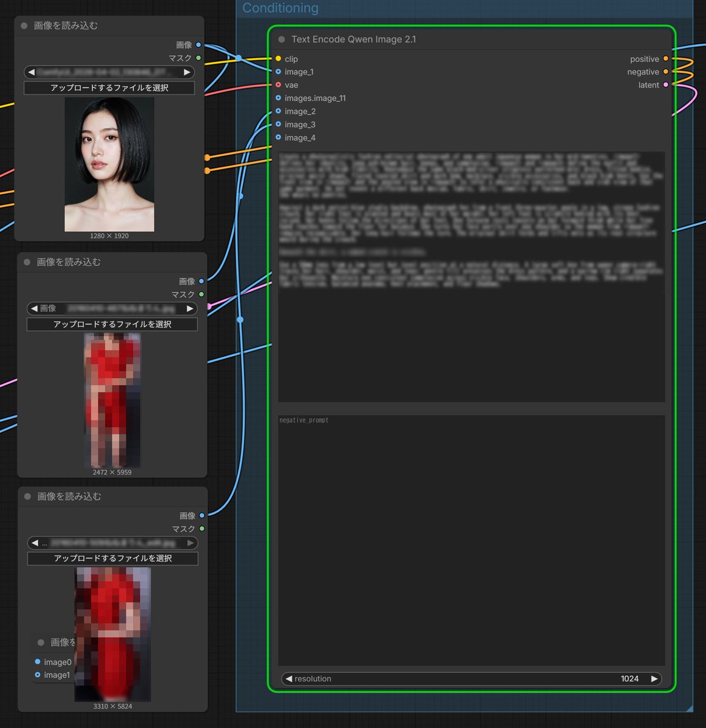Decrease resolution with the left arrow
The width and height of the screenshot is (706, 728).
pyautogui.click(x=289, y=679)
